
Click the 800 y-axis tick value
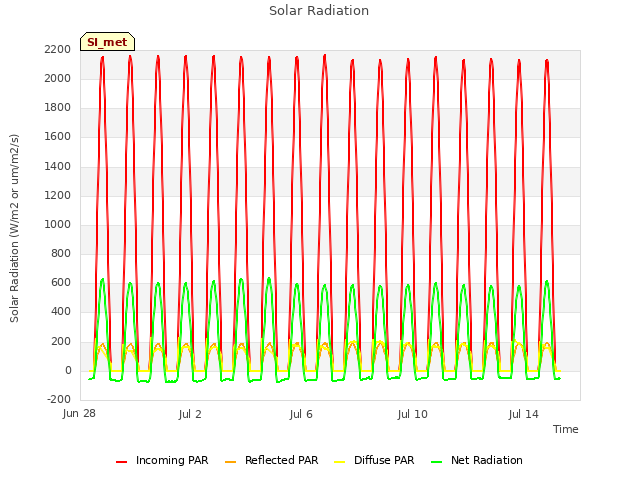(61, 254)
